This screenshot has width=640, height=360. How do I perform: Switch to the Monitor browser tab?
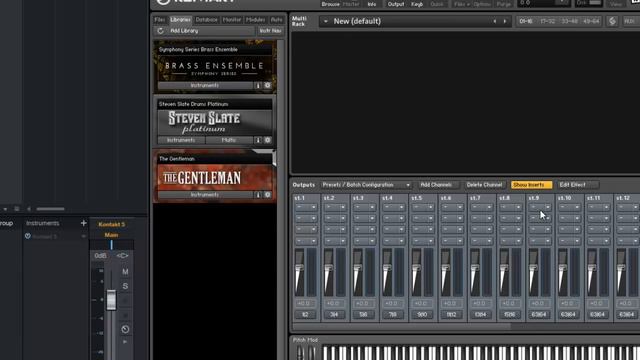(x=231, y=20)
